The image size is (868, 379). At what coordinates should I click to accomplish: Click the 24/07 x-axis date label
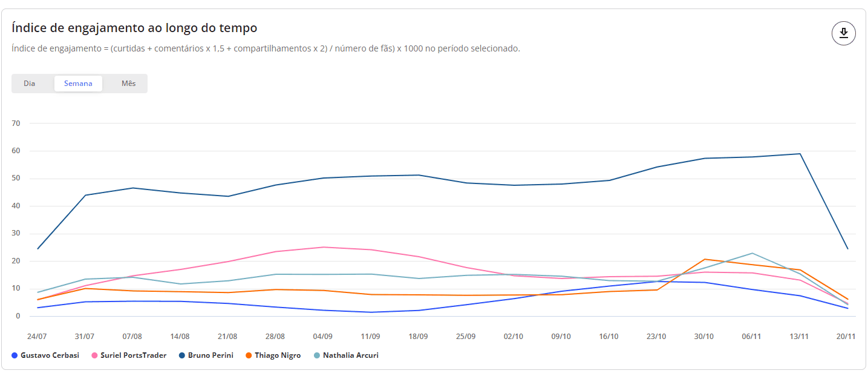point(37,336)
